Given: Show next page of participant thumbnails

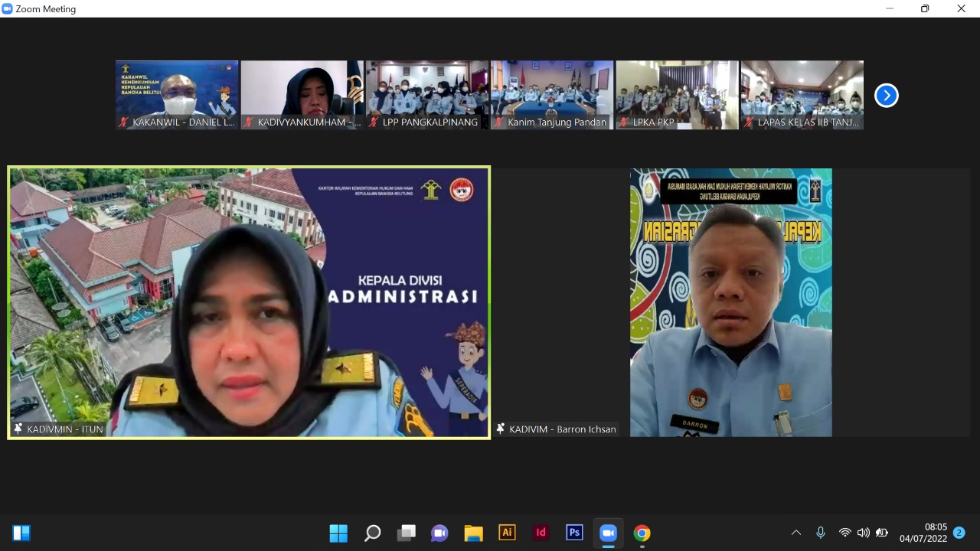Looking at the screenshot, I should (886, 96).
